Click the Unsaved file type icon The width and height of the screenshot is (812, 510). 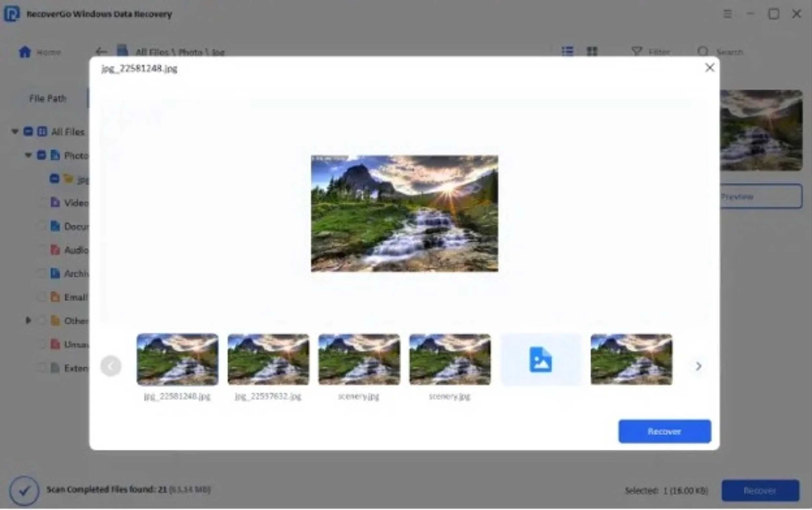(55, 344)
